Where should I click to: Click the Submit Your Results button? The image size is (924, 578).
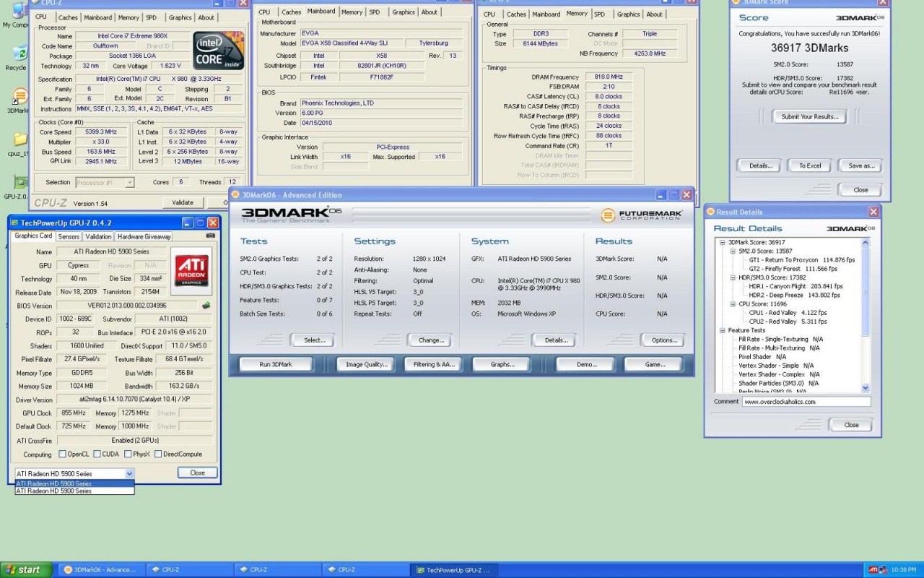point(809,116)
